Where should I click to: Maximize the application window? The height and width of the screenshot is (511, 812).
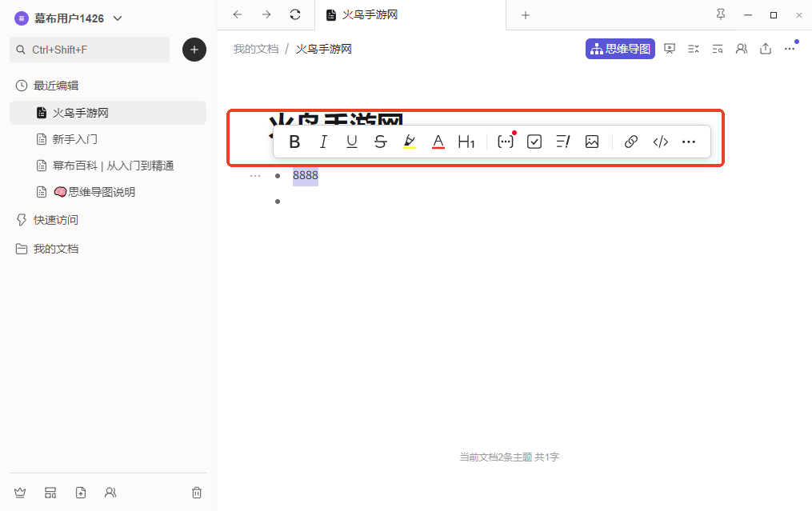774,15
